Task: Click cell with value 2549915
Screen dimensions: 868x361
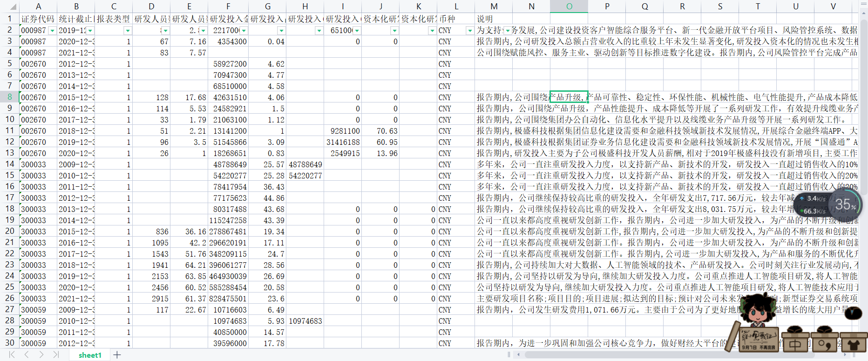Action: click(343, 153)
